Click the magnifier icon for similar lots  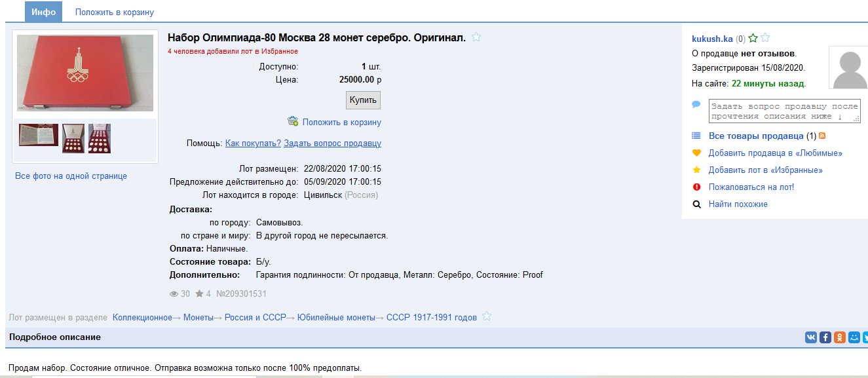point(696,204)
